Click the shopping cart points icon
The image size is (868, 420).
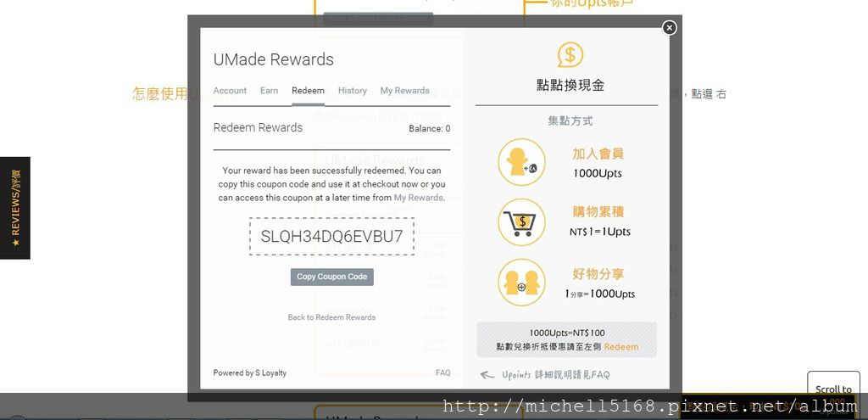[x=521, y=222]
